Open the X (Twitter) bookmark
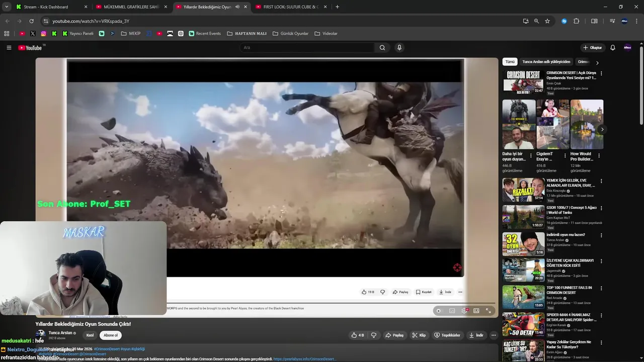This screenshot has height=362, width=644. coord(33,34)
